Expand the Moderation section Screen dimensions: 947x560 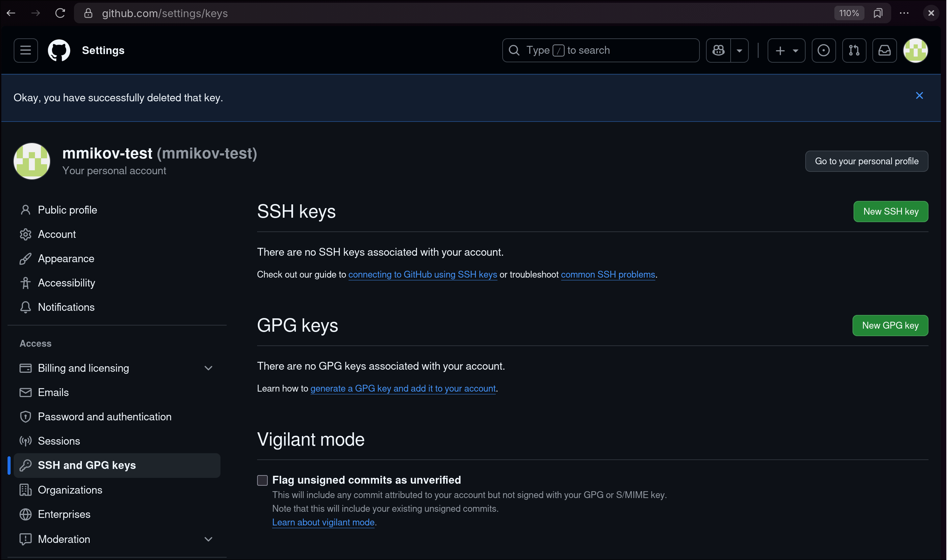(209, 539)
